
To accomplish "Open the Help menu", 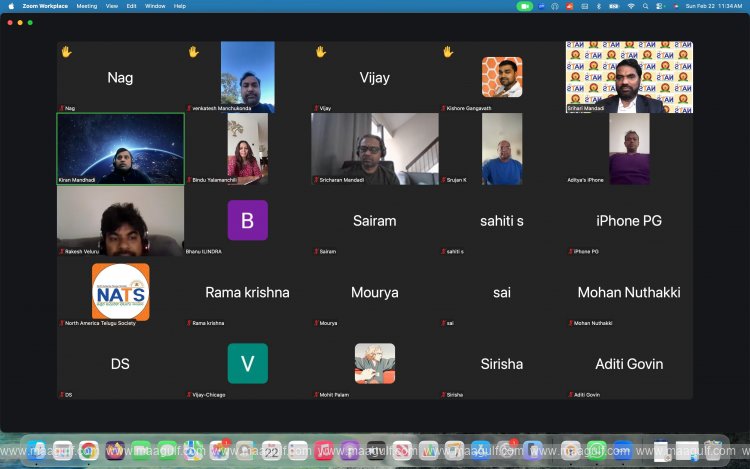I will (x=180, y=6).
